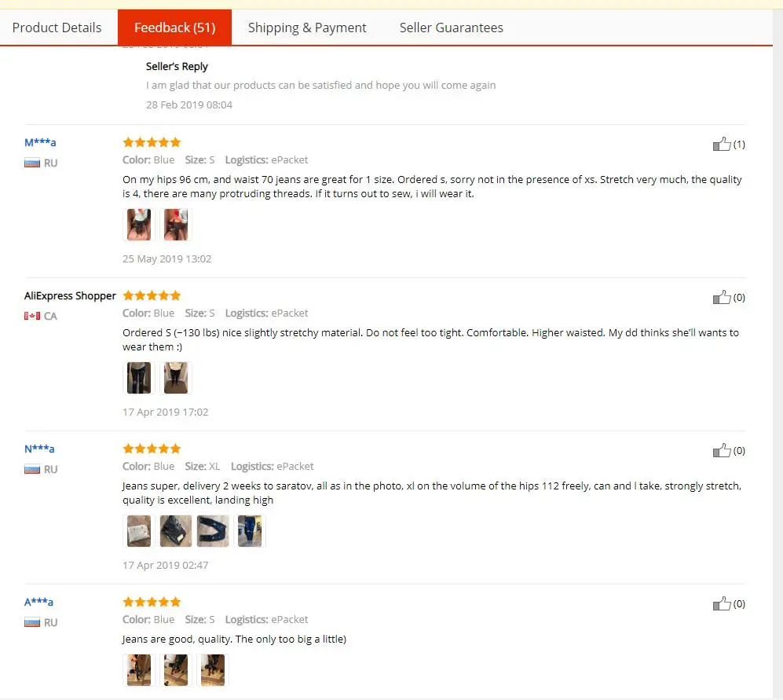Open third photo in A***a's review
Screen dimensions: 783x700
pos(213,670)
